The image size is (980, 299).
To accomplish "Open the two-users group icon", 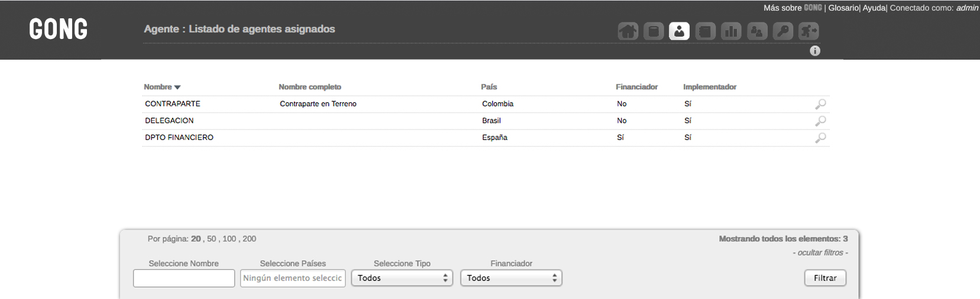I will tap(757, 31).
